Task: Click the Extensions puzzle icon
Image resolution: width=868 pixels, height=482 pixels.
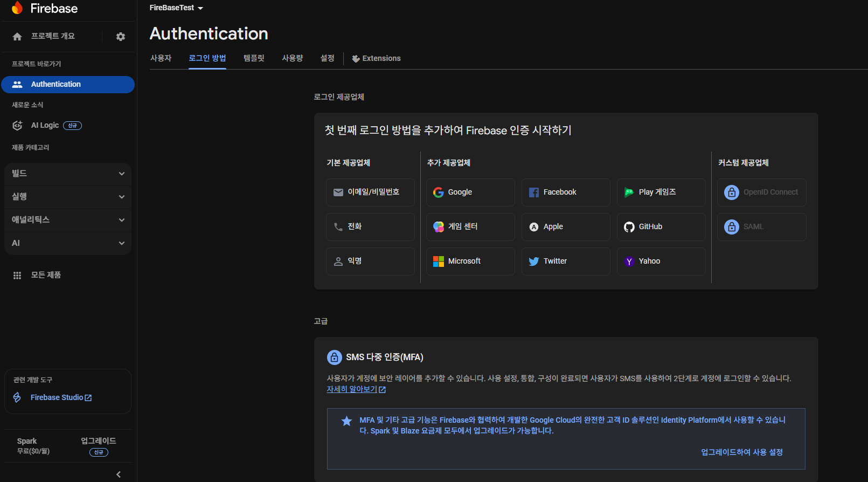Action: 356,59
